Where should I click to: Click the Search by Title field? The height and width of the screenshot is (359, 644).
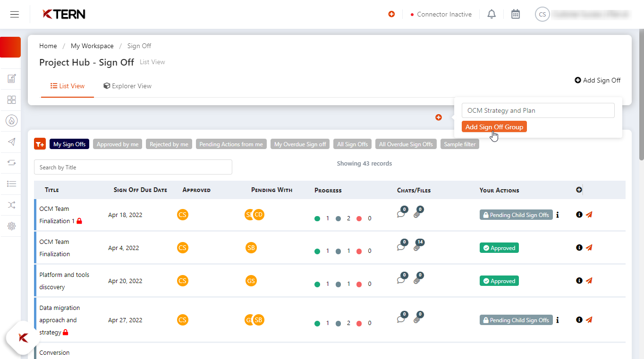pos(133,167)
